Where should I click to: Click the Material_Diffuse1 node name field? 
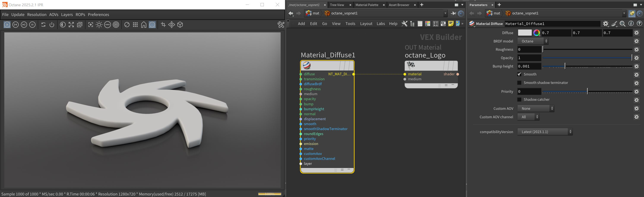[552, 24]
